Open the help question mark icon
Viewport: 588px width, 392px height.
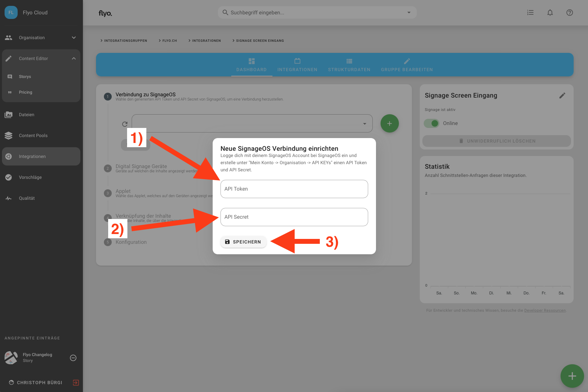[570, 12]
